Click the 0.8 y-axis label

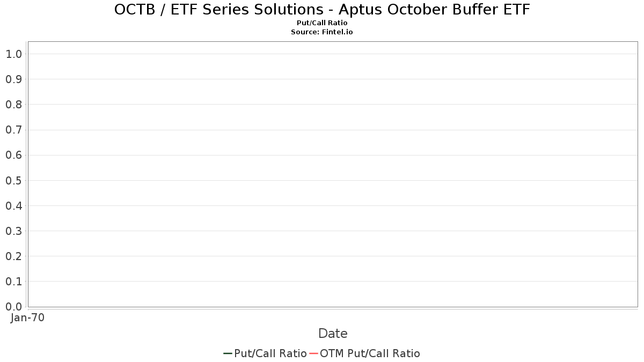(x=13, y=105)
